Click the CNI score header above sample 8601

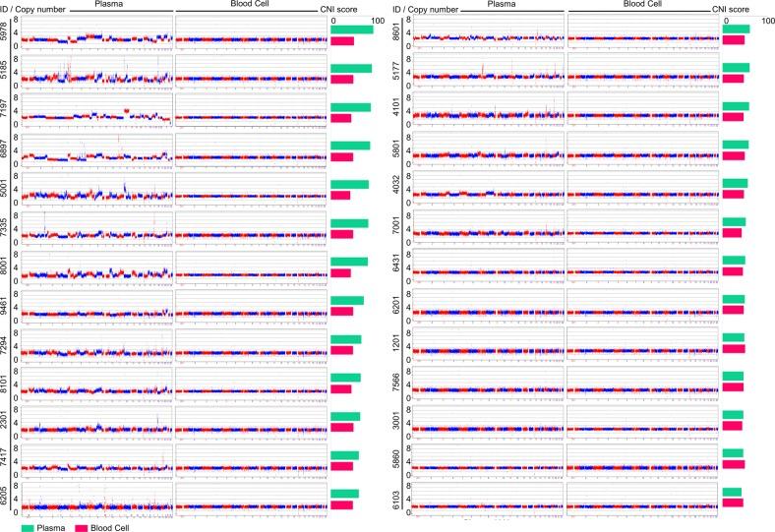coord(731,10)
